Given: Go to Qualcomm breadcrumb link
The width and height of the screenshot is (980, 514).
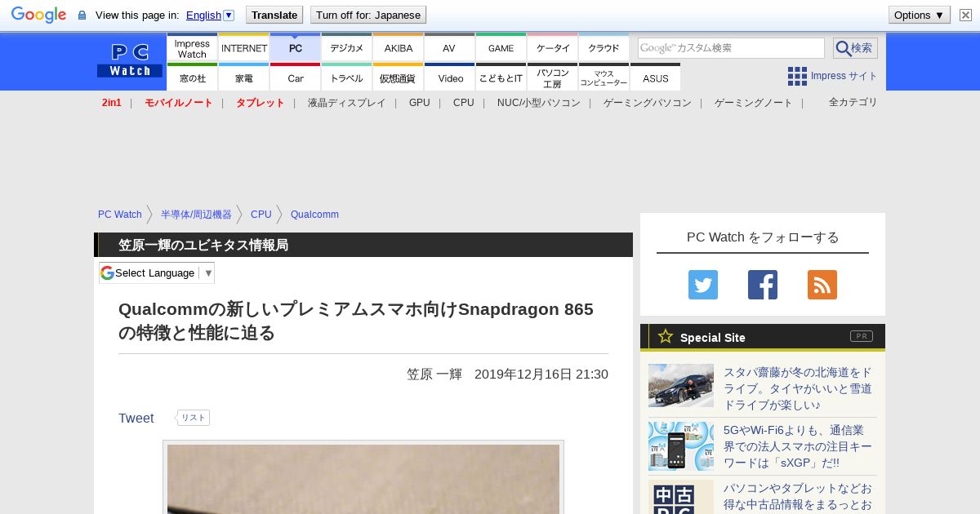Looking at the screenshot, I should click(x=314, y=215).
